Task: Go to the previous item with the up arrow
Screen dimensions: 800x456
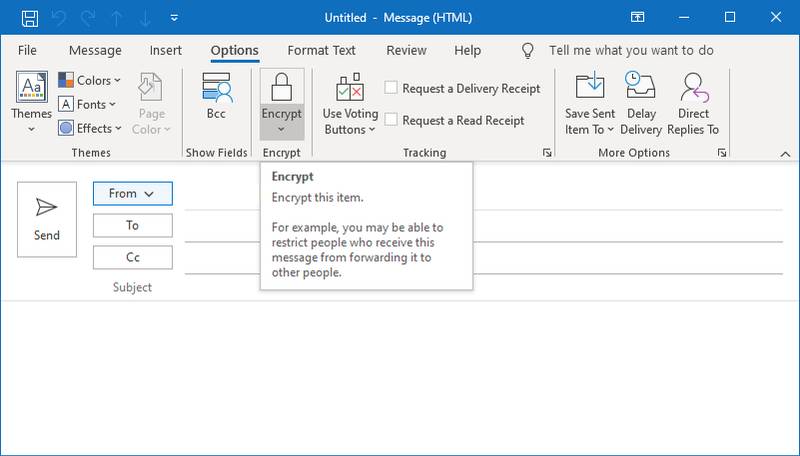Action: coord(116,18)
